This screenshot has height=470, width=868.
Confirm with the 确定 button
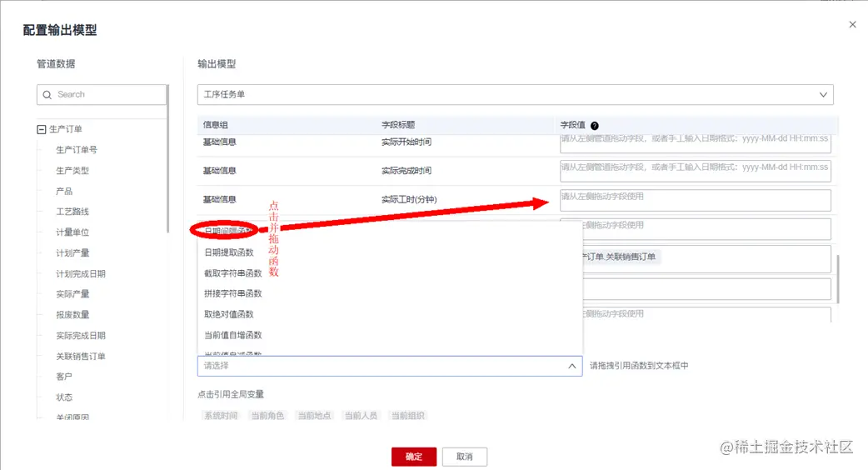click(414, 457)
